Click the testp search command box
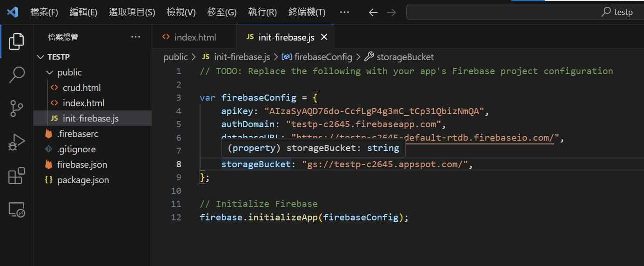This screenshot has width=644, height=266. [525, 13]
